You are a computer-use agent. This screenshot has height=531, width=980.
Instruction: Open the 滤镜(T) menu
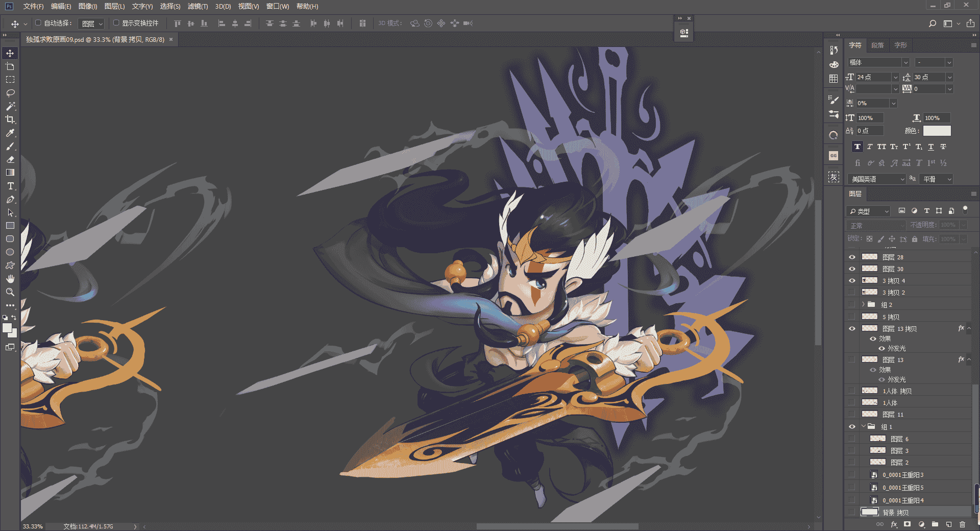pos(198,6)
